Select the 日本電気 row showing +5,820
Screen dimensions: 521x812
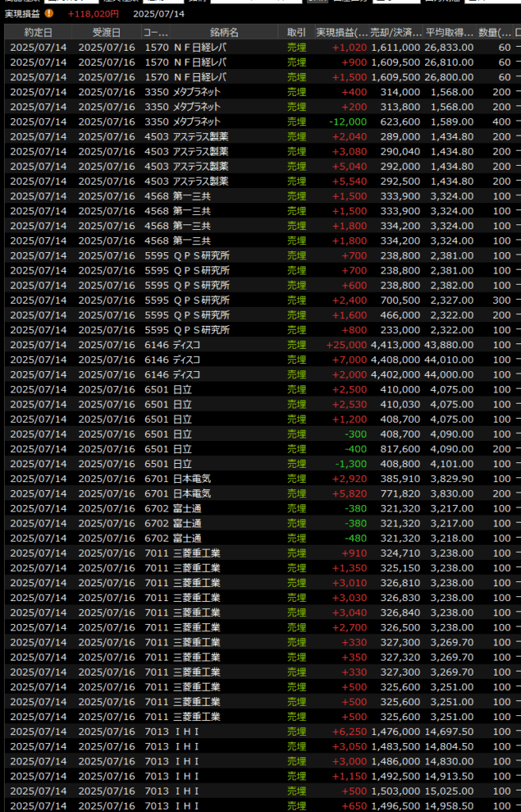(x=238, y=493)
